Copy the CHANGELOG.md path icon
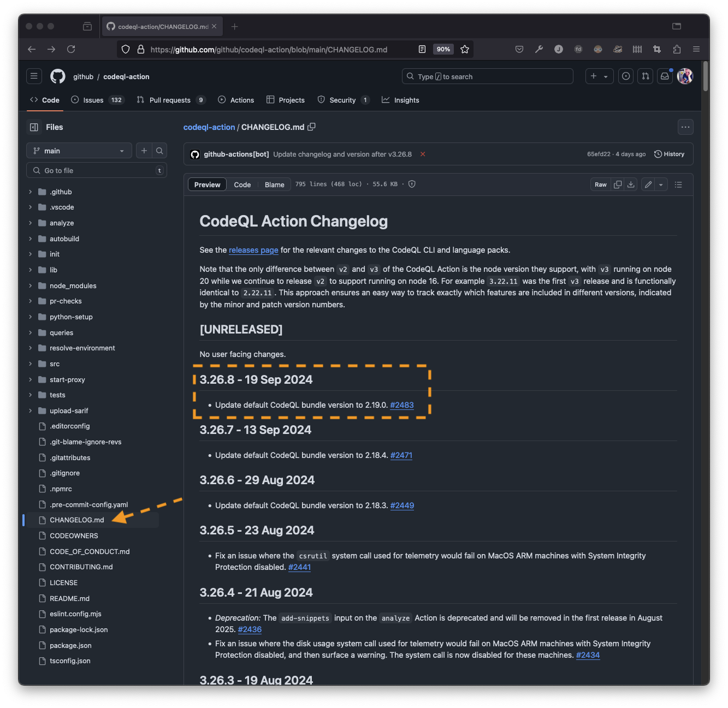Viewport: 728px width, 708px height. [x=312, y=127]
